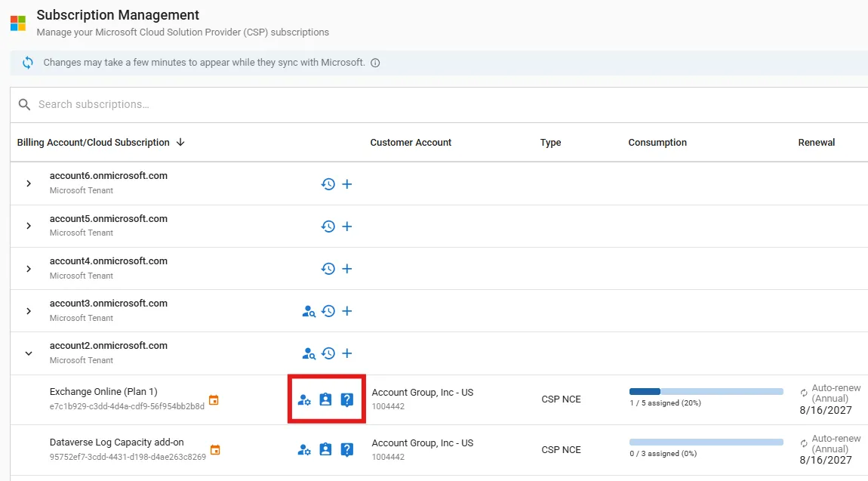Click the sync refresh icon in the notice banner
868x481 pixels.
pyautogui.click(x=28, y=63)
